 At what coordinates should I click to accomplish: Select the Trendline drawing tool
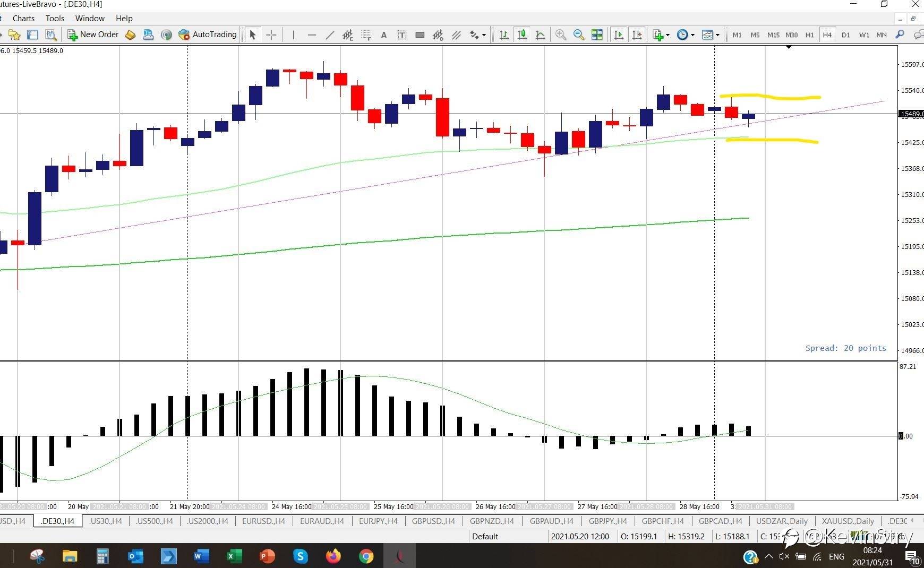[x=330, y=35]
